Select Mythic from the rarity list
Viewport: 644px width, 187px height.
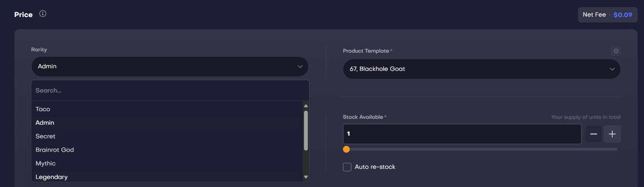tap(45, 163)
